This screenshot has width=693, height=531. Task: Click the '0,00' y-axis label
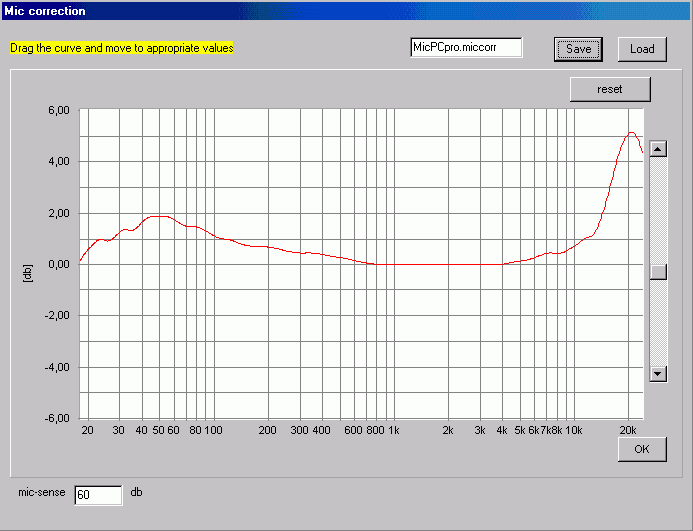pos(59,264)
